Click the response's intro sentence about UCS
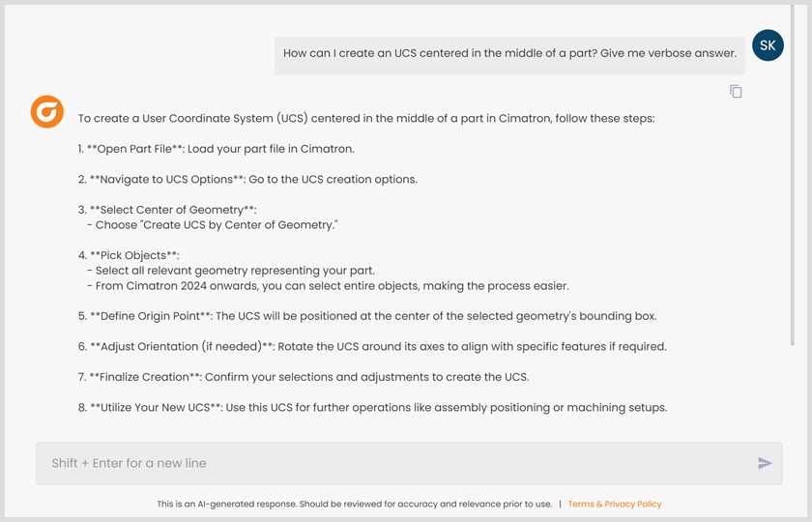This screenshot has height=522, width=812. [366, 119]
